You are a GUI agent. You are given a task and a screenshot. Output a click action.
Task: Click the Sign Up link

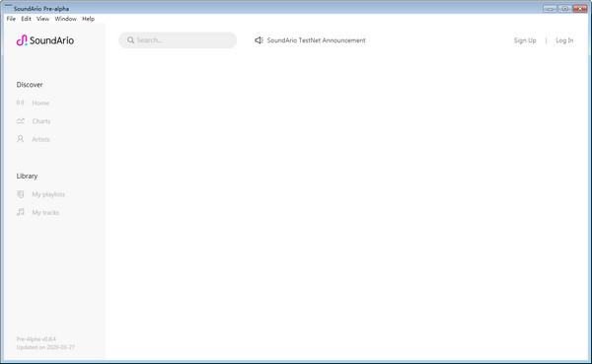525,40
